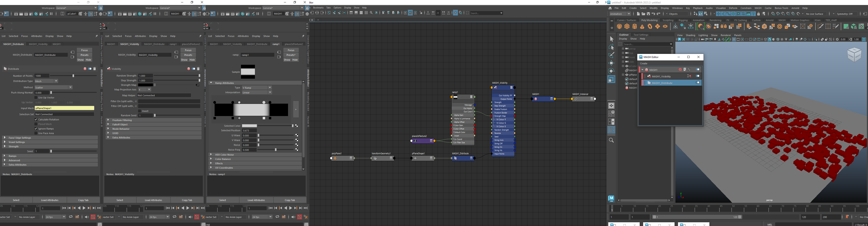The height and width of the screenshot is (226, 868).
Task: Add a new node using the red plus icon in MASH Editor
Action: [x=680, y=69]
